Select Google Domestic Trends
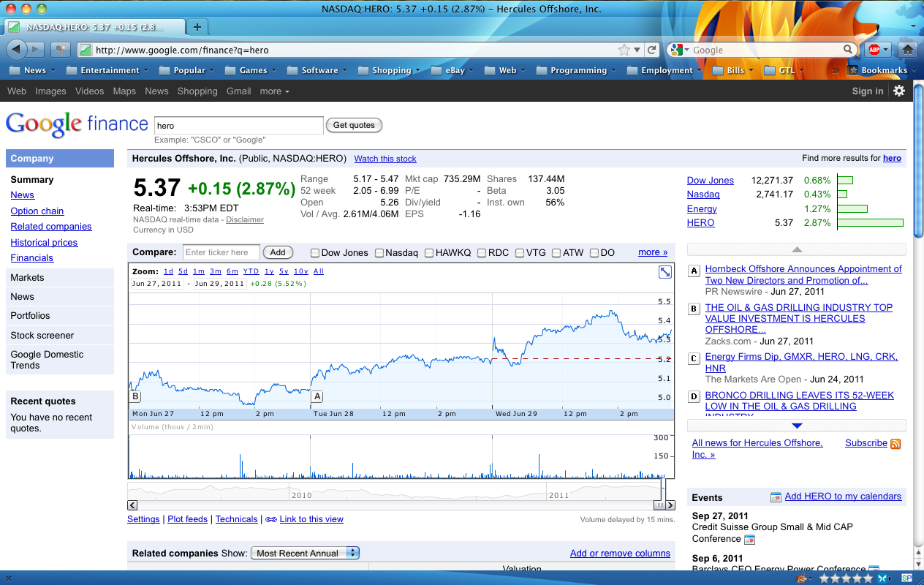 coord(60,360)
